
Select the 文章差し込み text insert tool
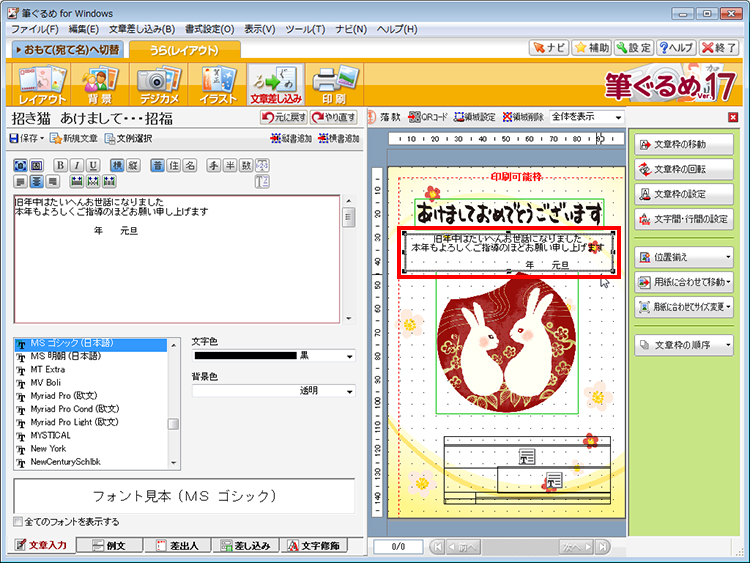pyautogui.click(x=276, y=85)
